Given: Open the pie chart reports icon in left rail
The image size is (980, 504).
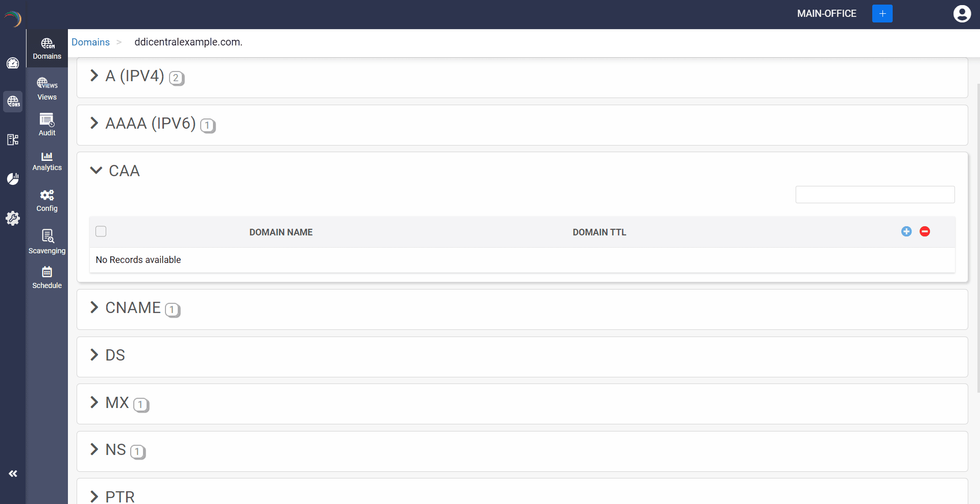Looking at the screenshot, I should [x=13, y=179].
